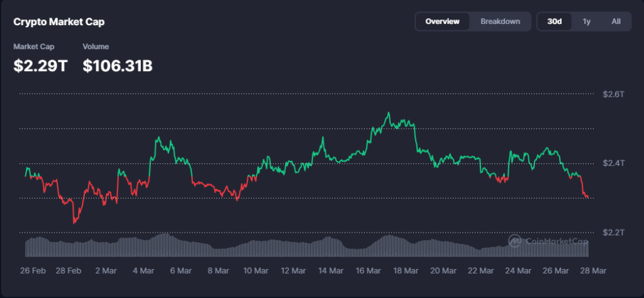Click the Volume label

point(96,47)
